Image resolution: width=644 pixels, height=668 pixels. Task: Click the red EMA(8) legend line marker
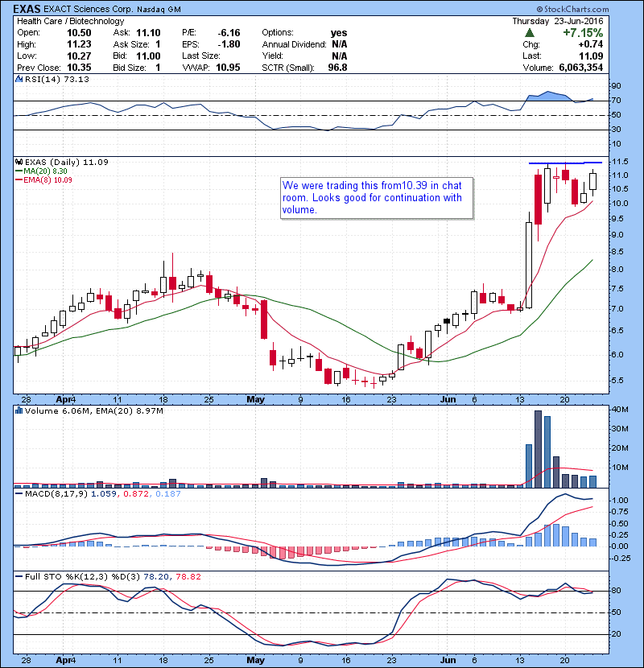19,180
